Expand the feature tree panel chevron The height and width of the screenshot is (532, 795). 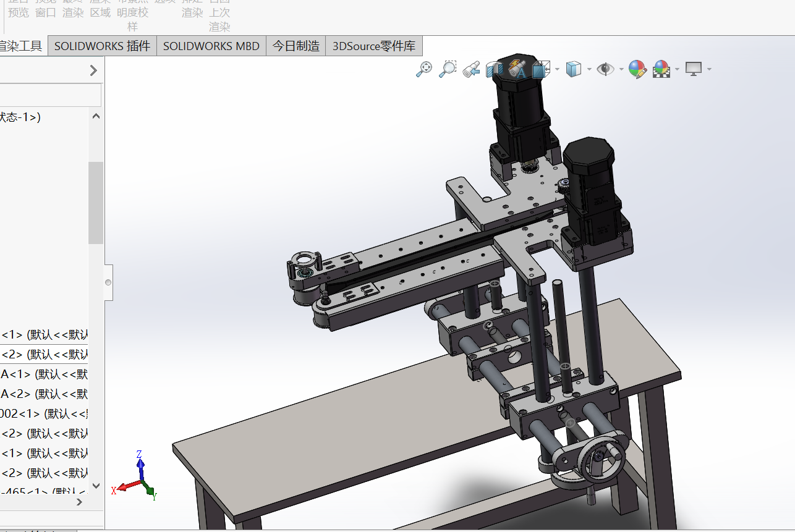click(93, 70)
